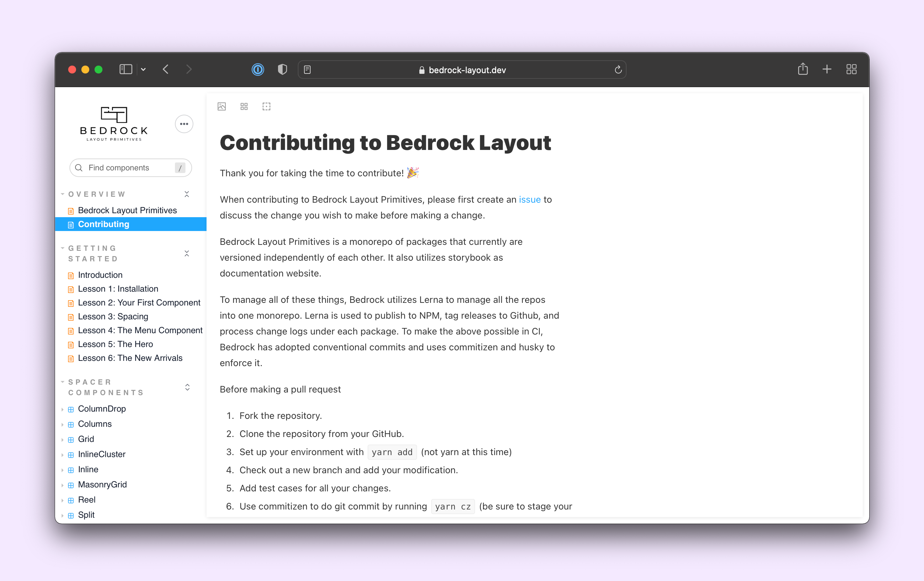This screenshot has height=581, width=924.
Task: Go back to the previous page
Action: coord(166,69)
